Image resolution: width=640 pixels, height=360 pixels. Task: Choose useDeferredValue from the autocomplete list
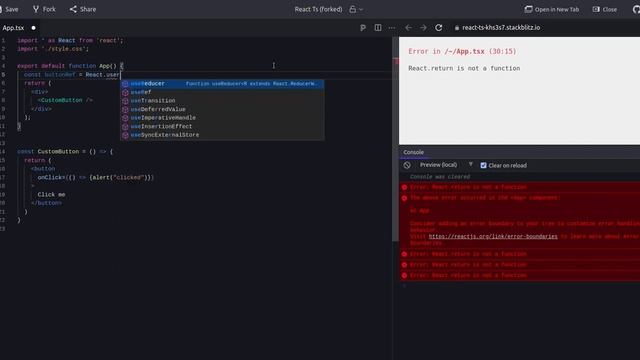point(222,109)
